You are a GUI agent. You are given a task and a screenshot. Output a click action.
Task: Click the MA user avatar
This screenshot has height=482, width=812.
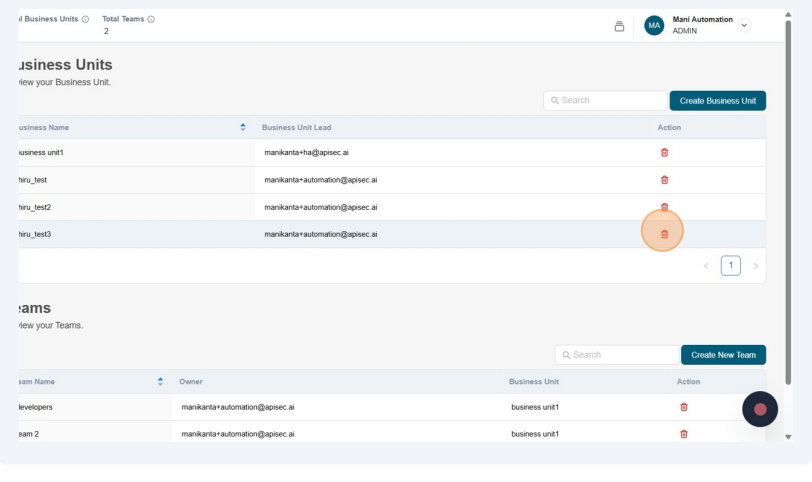[x=654, y=25]
